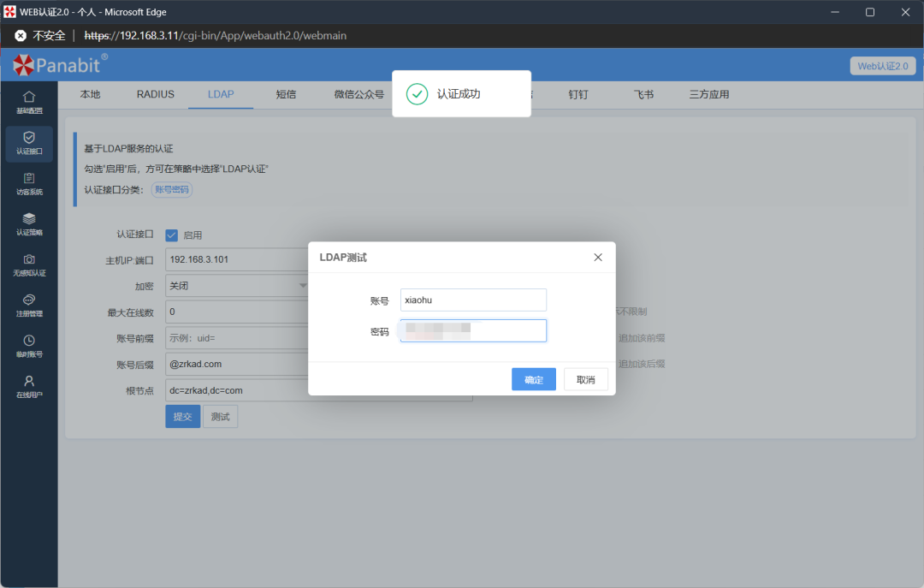
Task: Open the 访客系统 panel
Action: click(28, 184)
